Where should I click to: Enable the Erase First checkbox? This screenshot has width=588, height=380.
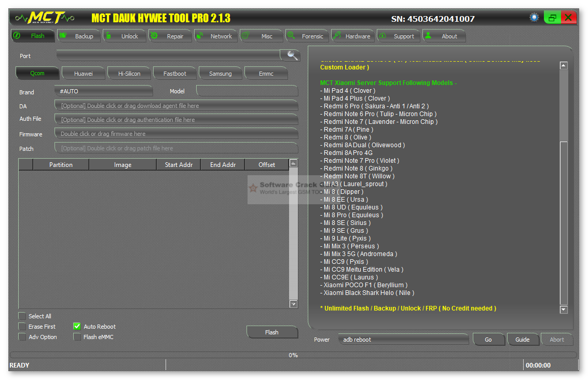tap(22, 327)
